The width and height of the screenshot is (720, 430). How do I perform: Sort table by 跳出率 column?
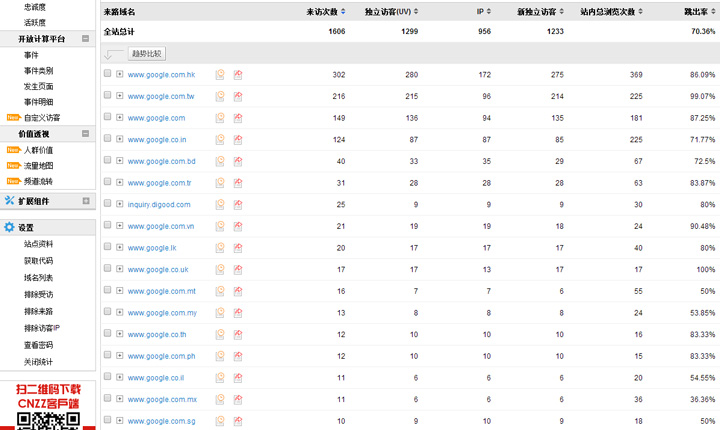pos(695,12)
